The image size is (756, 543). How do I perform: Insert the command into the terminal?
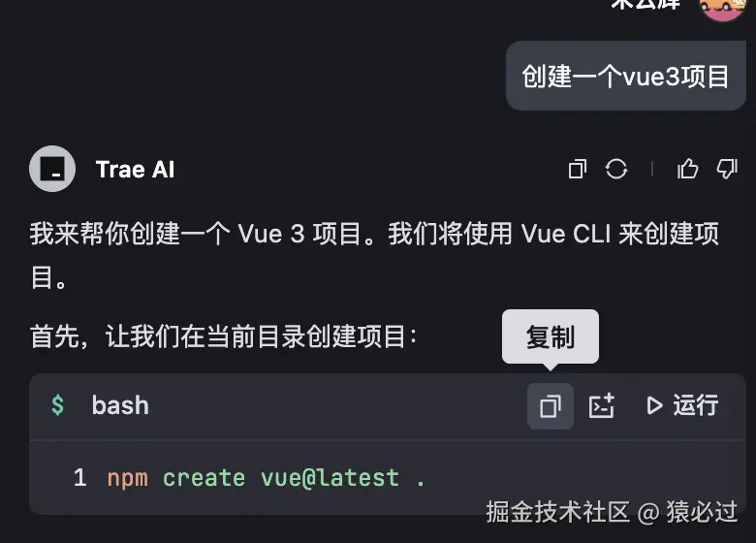[601, 406]
